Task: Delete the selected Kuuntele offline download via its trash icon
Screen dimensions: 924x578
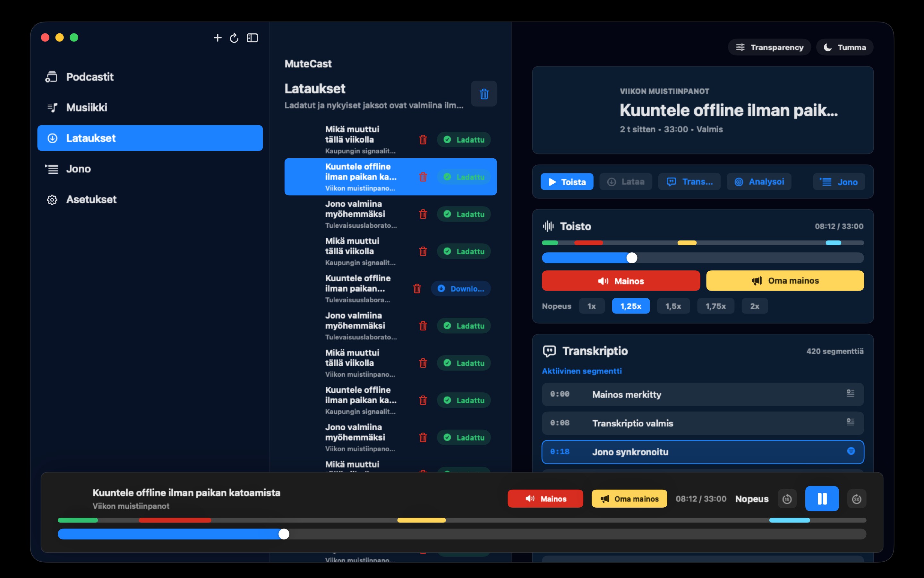Action: [423, 177]
